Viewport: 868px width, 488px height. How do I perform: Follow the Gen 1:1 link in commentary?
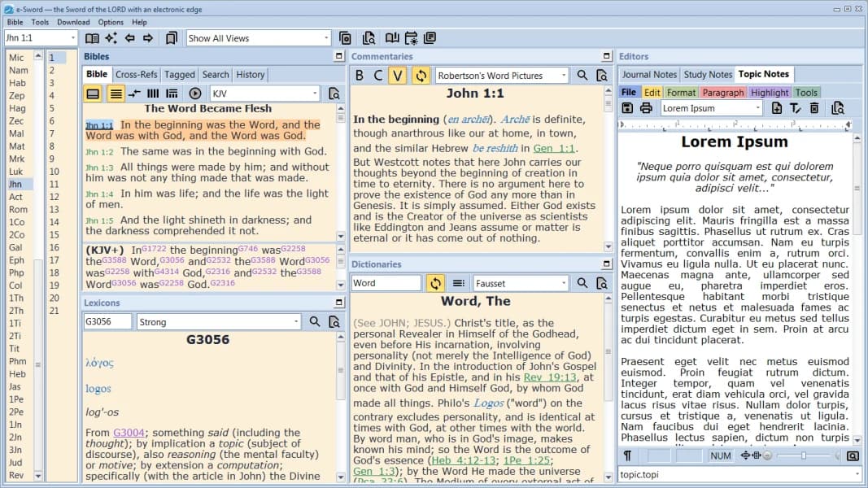point(554,148)
